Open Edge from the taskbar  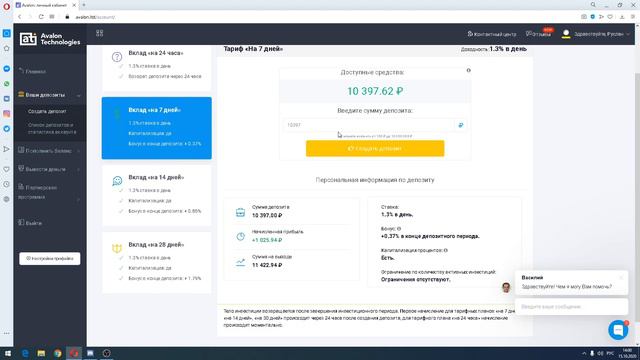[x=25, y=353]
